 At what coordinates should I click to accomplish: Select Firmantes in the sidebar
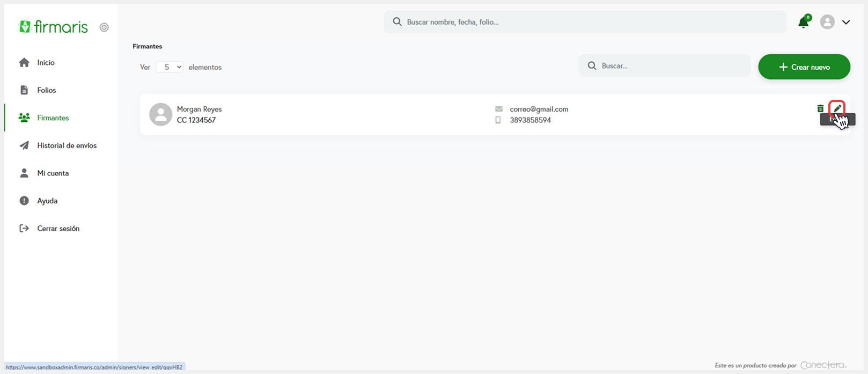[53, 118]
